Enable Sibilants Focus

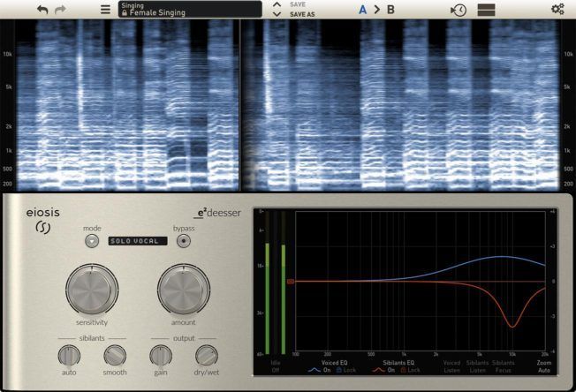click(x=503, y=366)
